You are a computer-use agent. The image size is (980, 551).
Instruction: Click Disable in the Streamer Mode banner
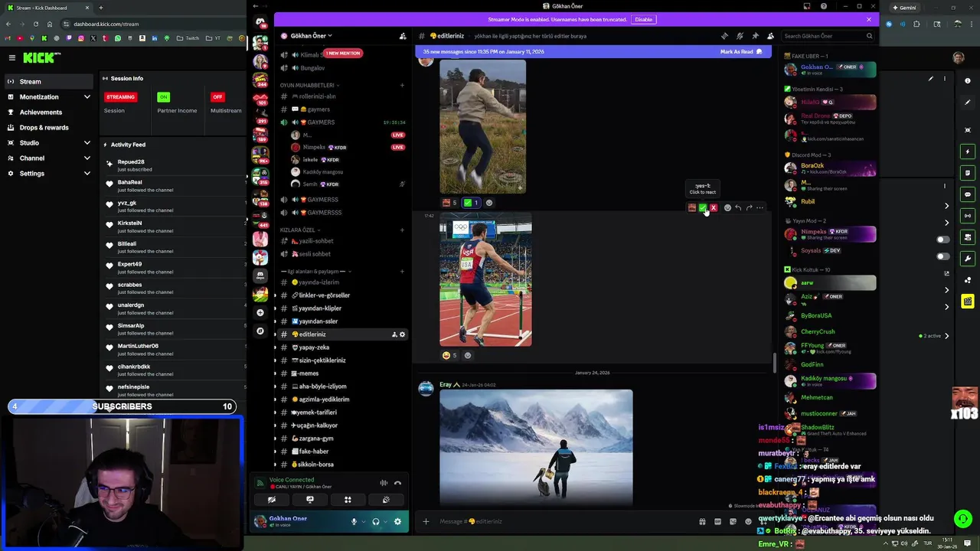click(x=644, y=19)
